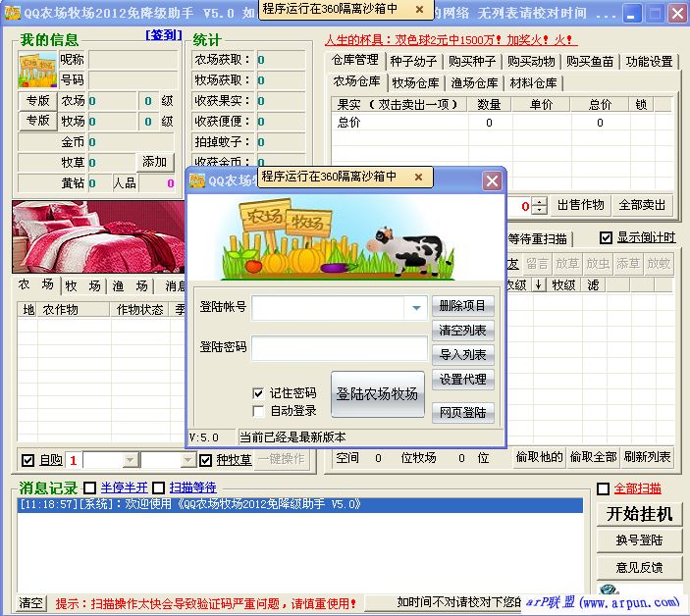Viewport: 690px width, 616px height.
Task: Click 登陆农场牧场 login button
Action: (378, 394)
